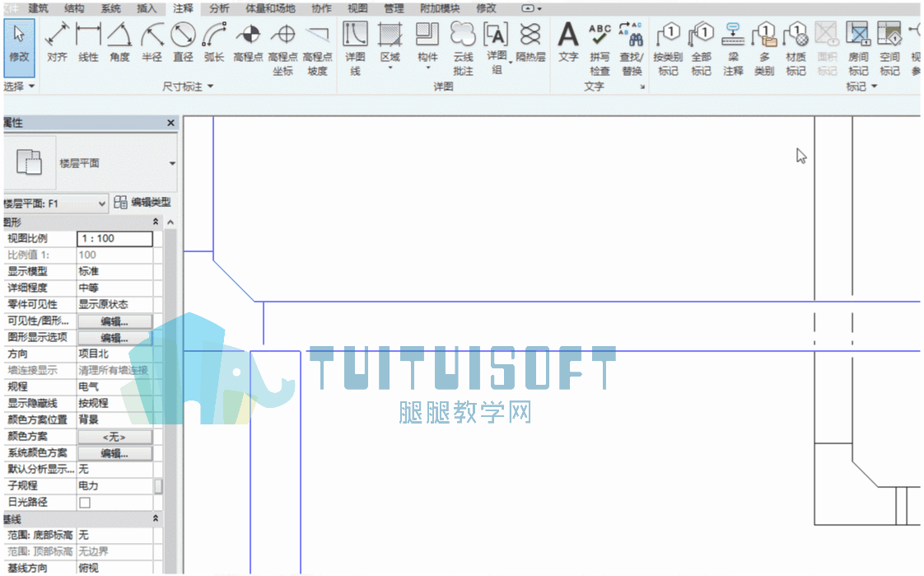Screen dimensions: 924x576
Task: Activate the 文字 text tool
Action: [568, 43]
